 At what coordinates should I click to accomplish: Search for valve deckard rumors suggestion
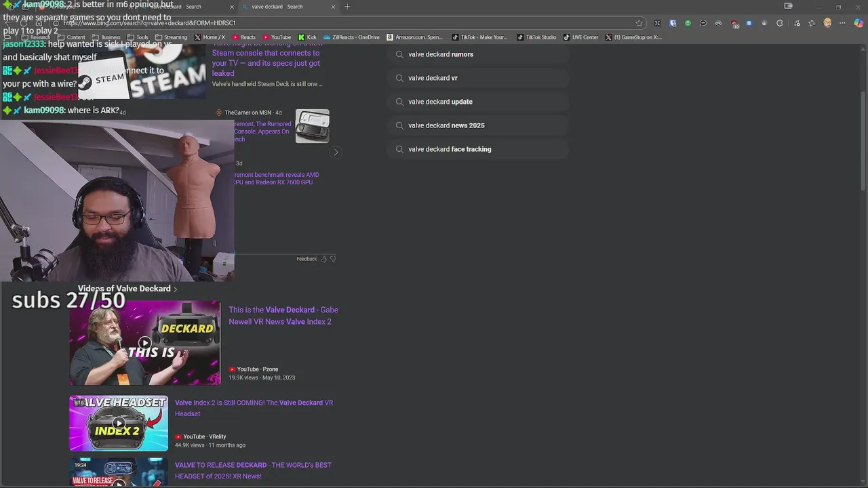coord(478,54)
